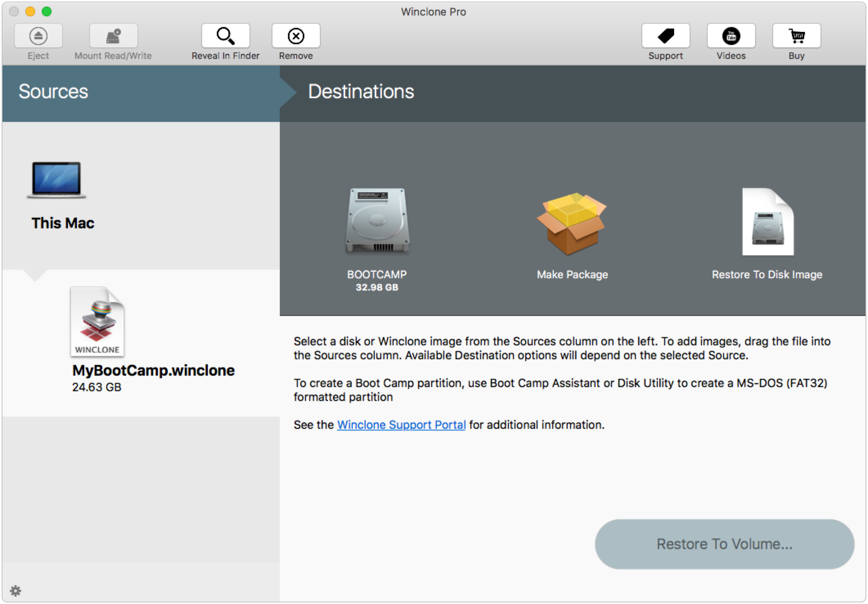Click the This Mac label text

point(63,223)
